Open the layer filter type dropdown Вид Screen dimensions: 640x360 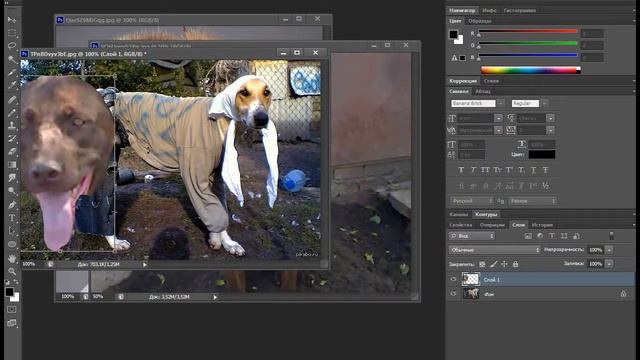pyautogui.click(x=472, y=236)
